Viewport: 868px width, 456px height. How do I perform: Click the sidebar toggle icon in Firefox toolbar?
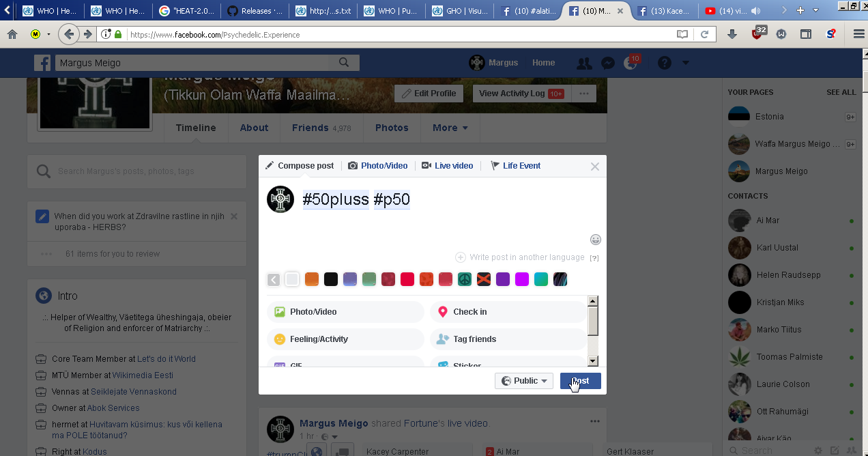[806, 34]
